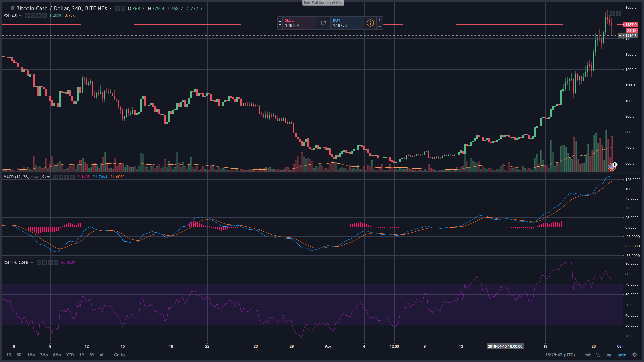Click the plus icon next to RSI
The image size is (644, 362).
[x=50, y=262]
